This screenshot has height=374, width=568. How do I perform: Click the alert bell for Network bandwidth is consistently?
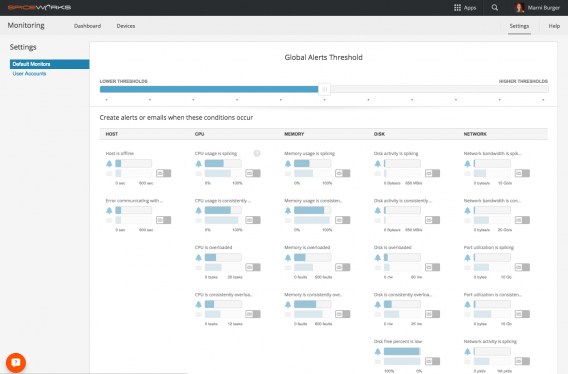[467, 210]
